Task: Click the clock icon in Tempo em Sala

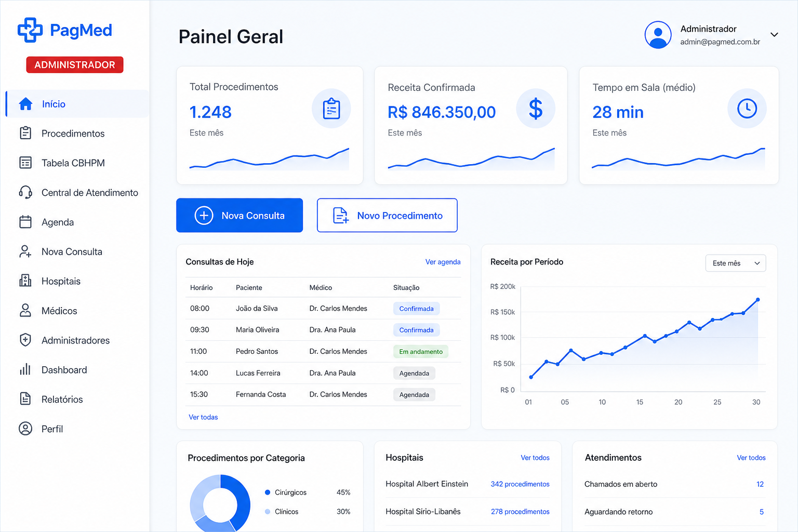Action: click(747, 108)
